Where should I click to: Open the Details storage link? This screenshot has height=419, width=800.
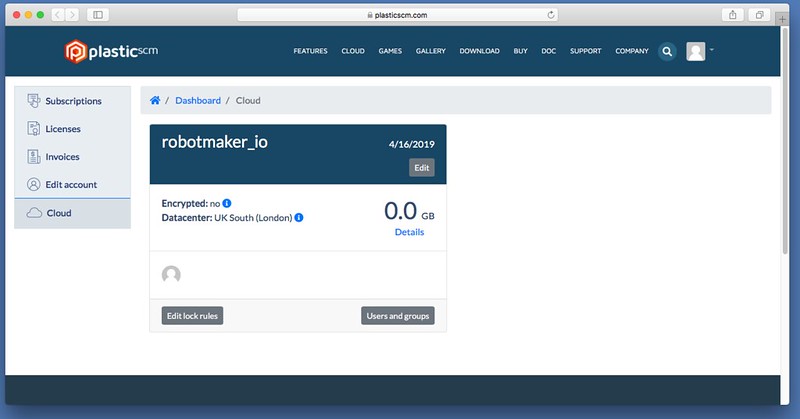click(x=409, y=232)
